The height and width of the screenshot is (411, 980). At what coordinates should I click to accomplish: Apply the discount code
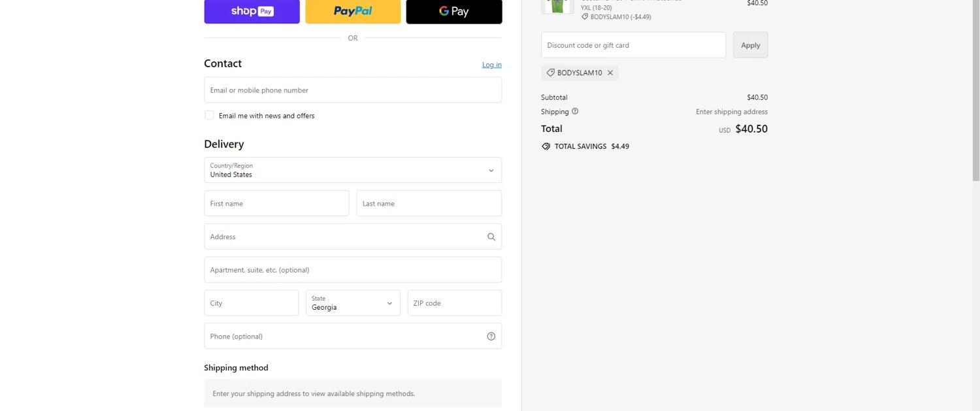coord(751,45)
